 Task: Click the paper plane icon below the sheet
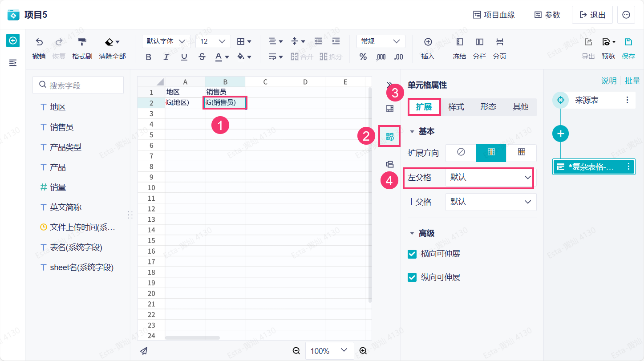coord(144,351)
